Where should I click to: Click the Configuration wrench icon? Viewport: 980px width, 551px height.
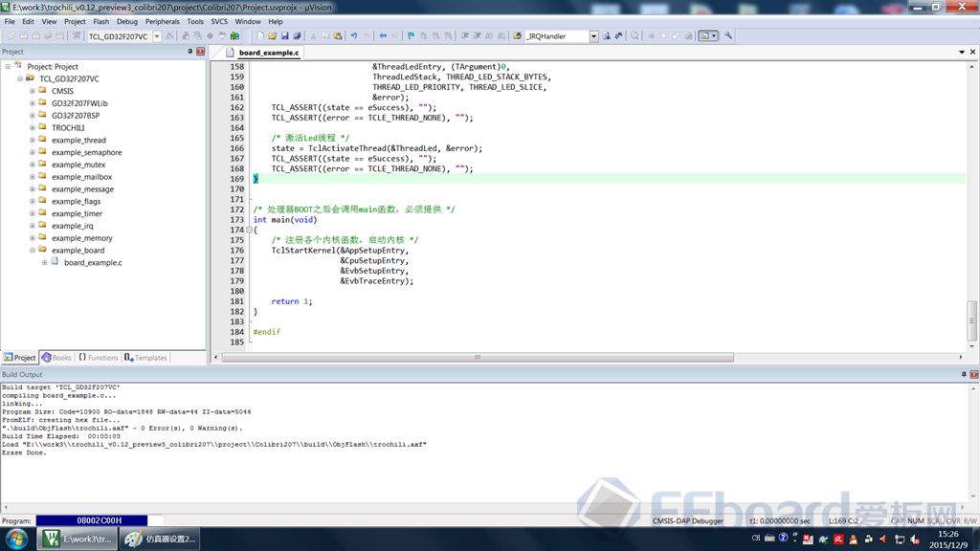pos(728,36)
